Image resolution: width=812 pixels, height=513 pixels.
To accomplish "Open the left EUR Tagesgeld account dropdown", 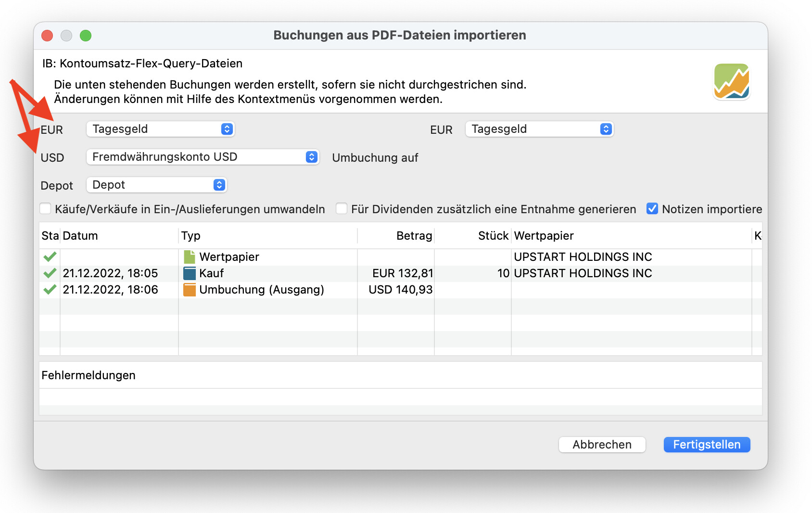I will tap(160, 129).
